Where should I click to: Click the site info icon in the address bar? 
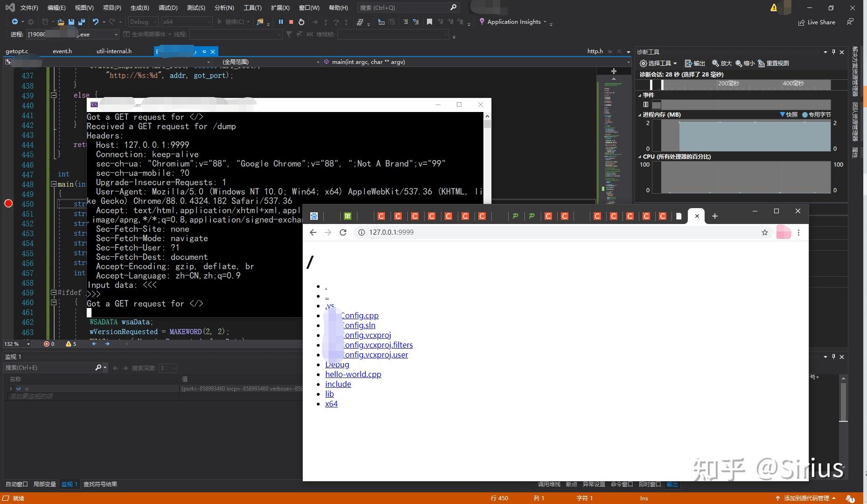coord(361,232)
